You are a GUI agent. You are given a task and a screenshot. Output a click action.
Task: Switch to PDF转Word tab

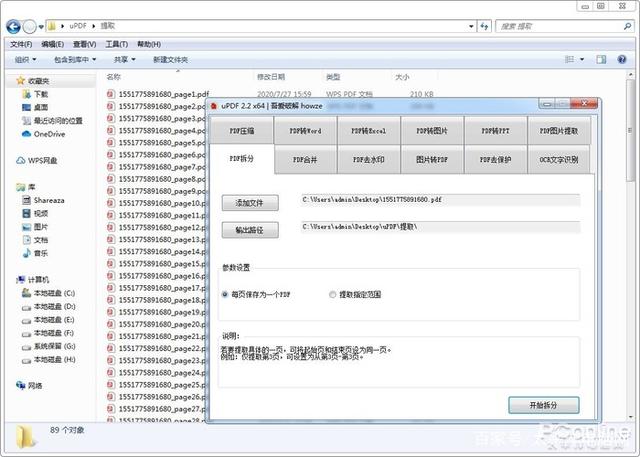(305, 131)
